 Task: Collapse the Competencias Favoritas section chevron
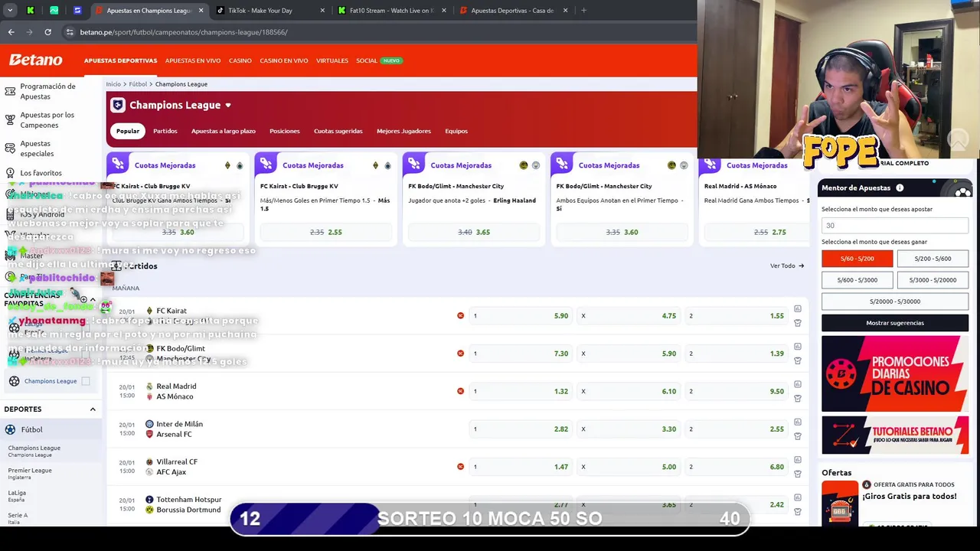tap(93, 299)
